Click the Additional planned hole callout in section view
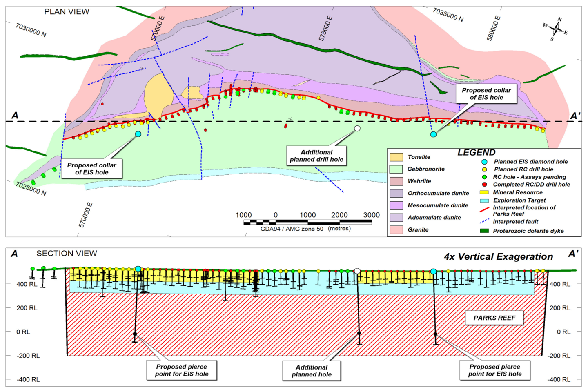588x392 pixels. (312, 371)
